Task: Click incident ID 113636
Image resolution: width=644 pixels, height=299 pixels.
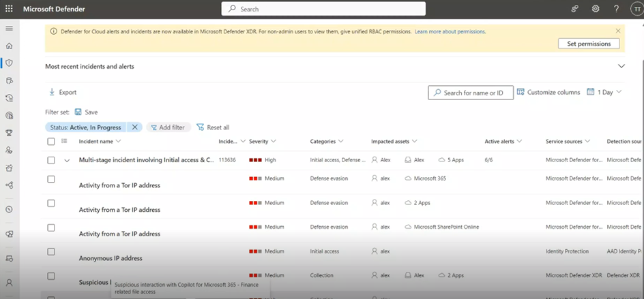Action: 227,160
